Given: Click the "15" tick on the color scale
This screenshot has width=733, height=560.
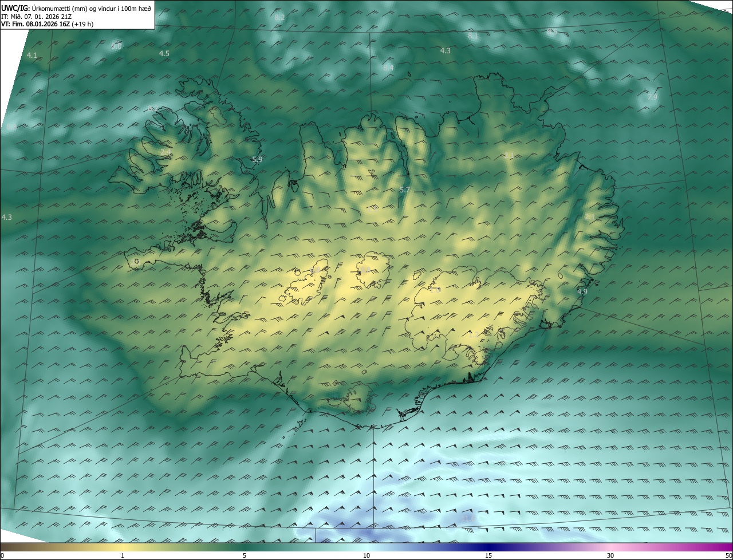Looking at the screenshot, I should point(488,555).
